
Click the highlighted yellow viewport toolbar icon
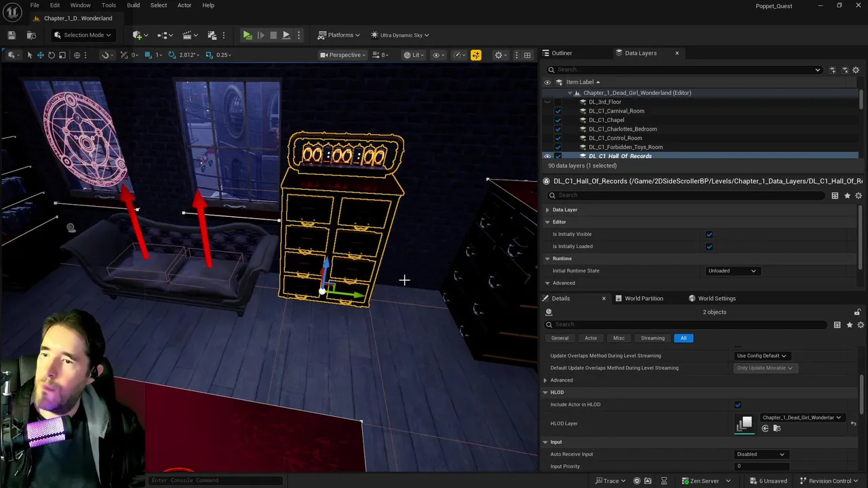pos(476,55)
